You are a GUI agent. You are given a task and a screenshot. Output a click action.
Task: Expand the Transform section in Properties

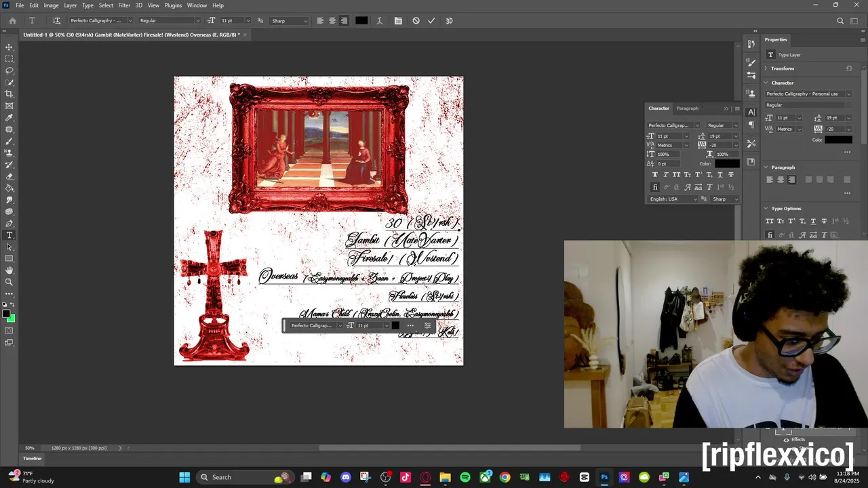coord(766,68)
